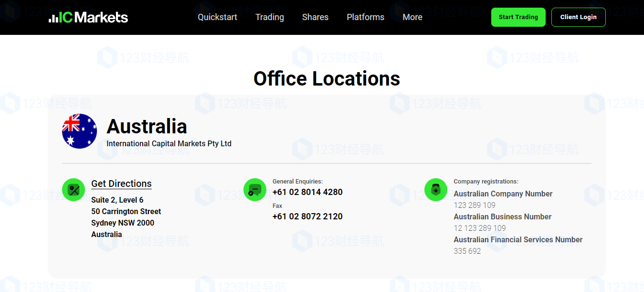Click the Australian Company Number label
This screenshot has height=292, width=644.
503,194
